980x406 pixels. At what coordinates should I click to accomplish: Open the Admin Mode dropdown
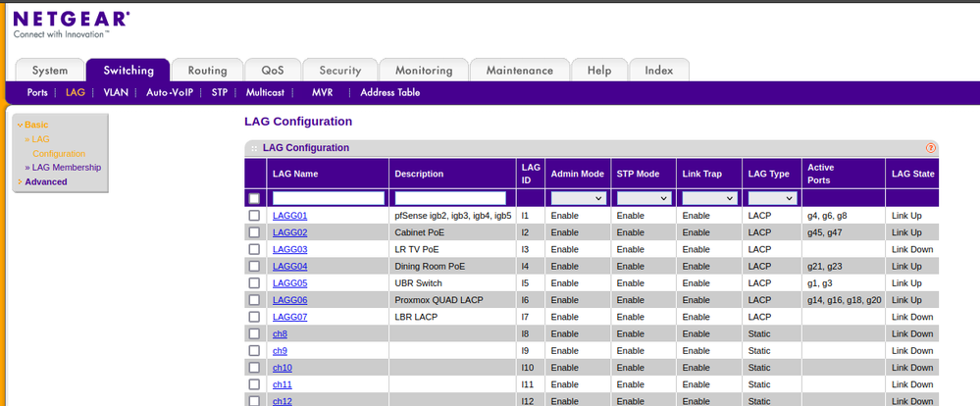[x=578, y=199]
